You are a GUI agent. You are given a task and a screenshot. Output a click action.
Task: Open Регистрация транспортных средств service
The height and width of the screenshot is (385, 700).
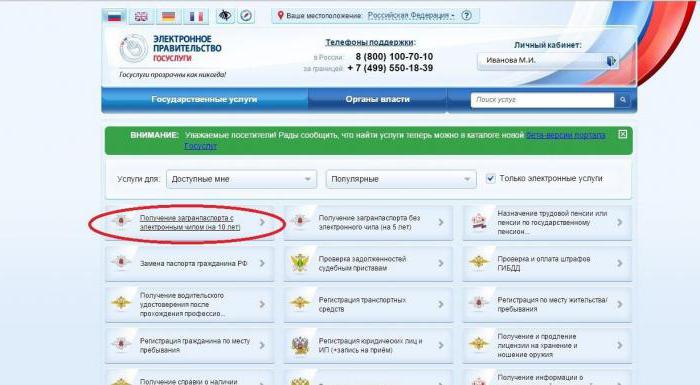(362, 304)
